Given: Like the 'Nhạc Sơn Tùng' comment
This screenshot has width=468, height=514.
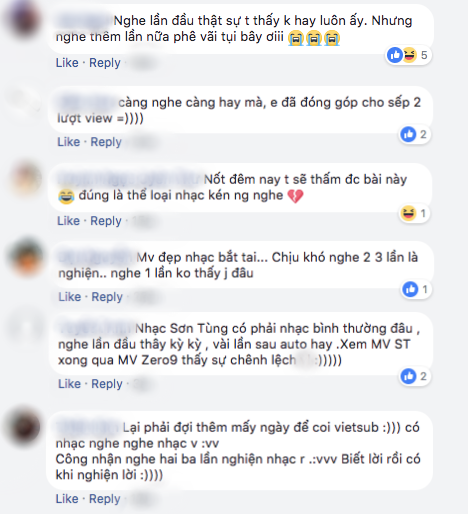Looking at the screenshot, I should (x=69, y=384).
